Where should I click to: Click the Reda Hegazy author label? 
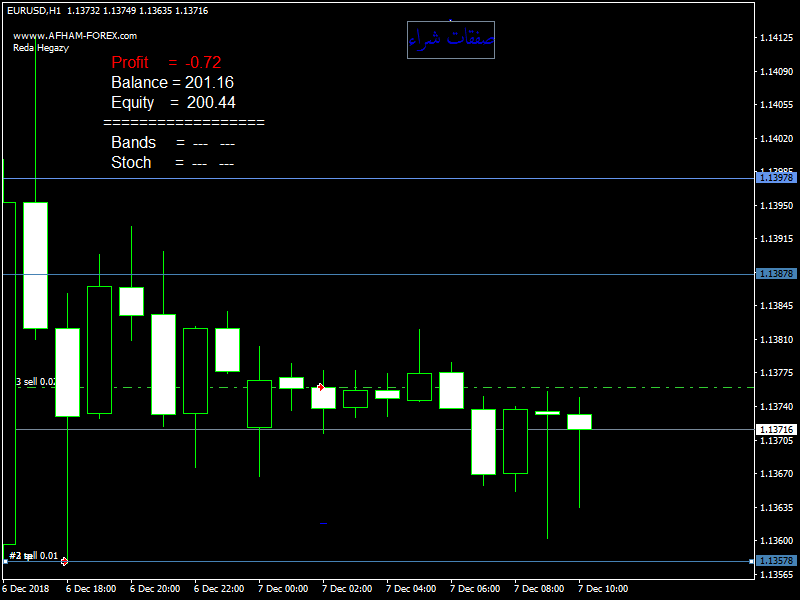point(40,47)
